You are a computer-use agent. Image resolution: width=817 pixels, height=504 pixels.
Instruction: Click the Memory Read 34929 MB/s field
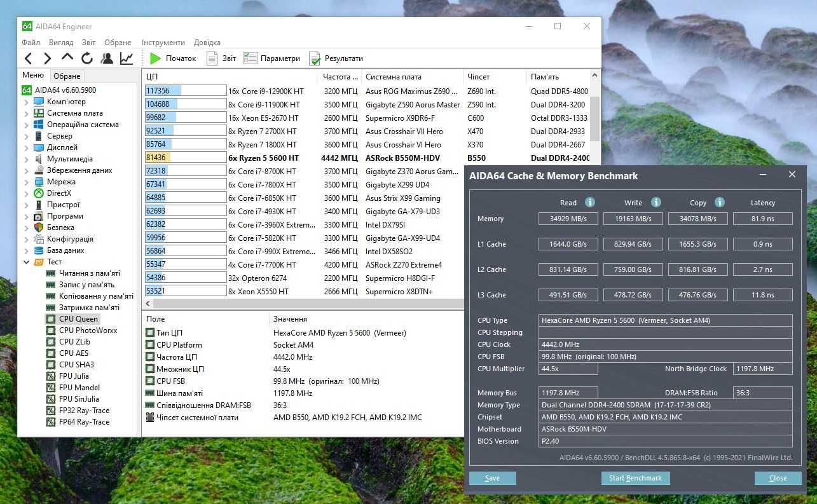coord(568,219)
